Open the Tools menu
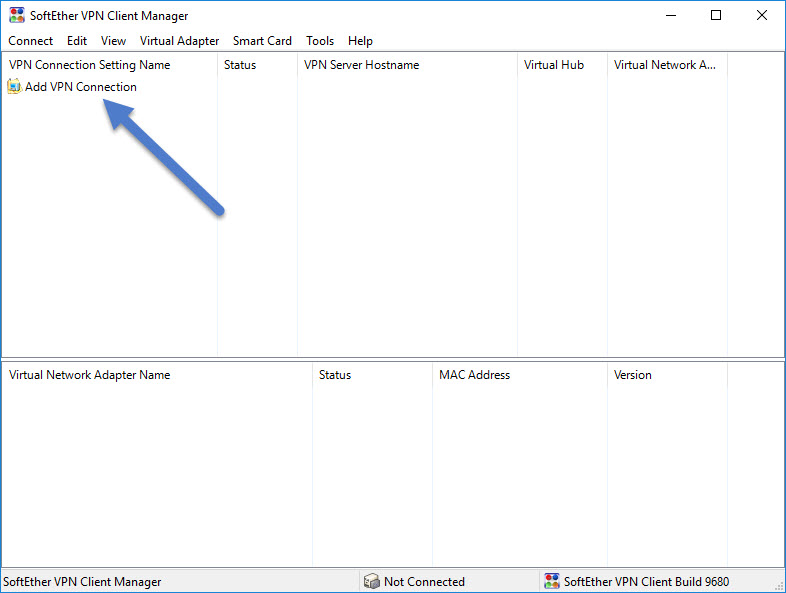Screen dimensions: 786x593 click(320, 41)
